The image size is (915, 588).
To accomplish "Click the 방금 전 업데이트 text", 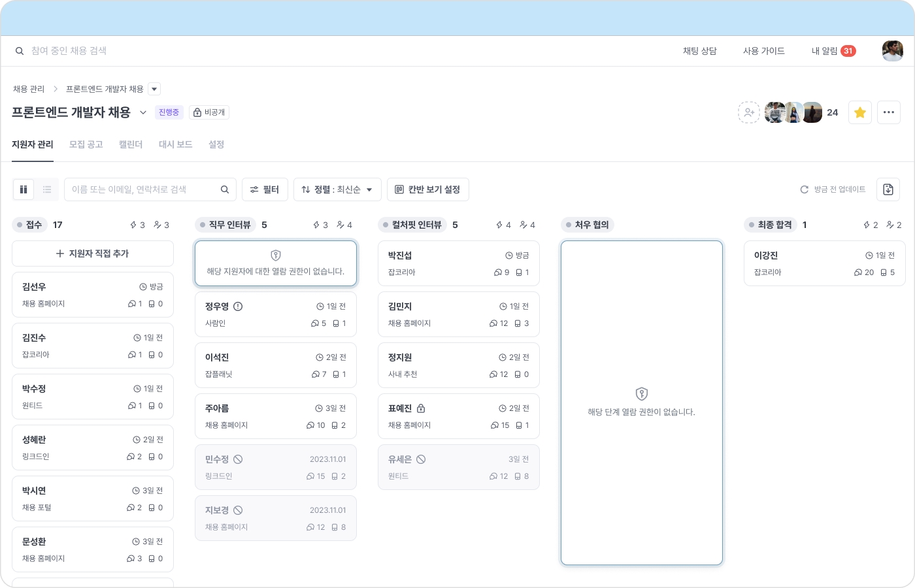I will (840, 189).
